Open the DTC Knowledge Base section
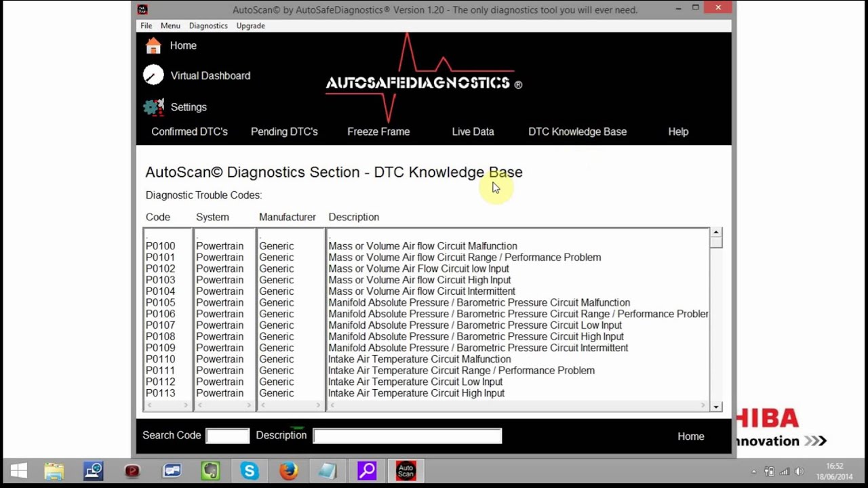The image size is (868, 488). coord(577,131)
